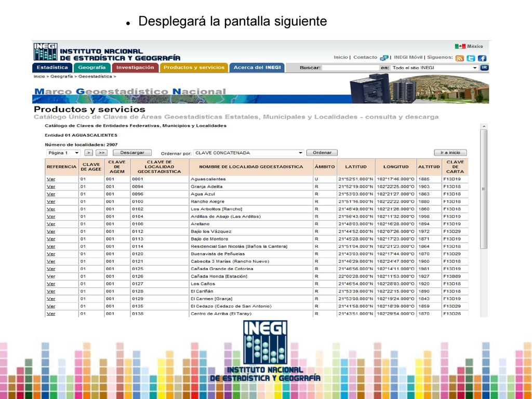The image size is (532, 399).
Task: Click 'Entidad 01 AGUASCALIENTES' text
Action: tap(81, 135)
